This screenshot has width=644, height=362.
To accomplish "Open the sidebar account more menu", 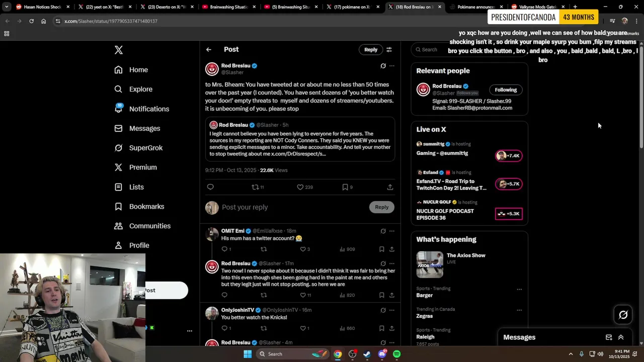I will (x=190, y=331).
